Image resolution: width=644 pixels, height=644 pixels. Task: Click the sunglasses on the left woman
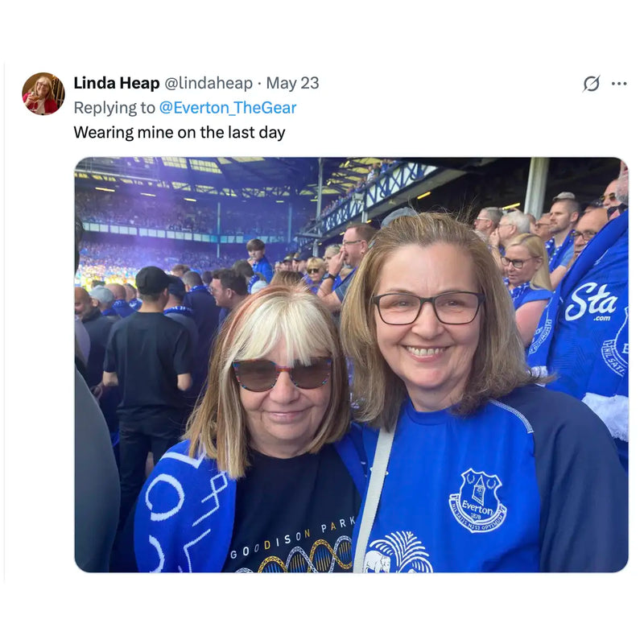click(282, 374)
